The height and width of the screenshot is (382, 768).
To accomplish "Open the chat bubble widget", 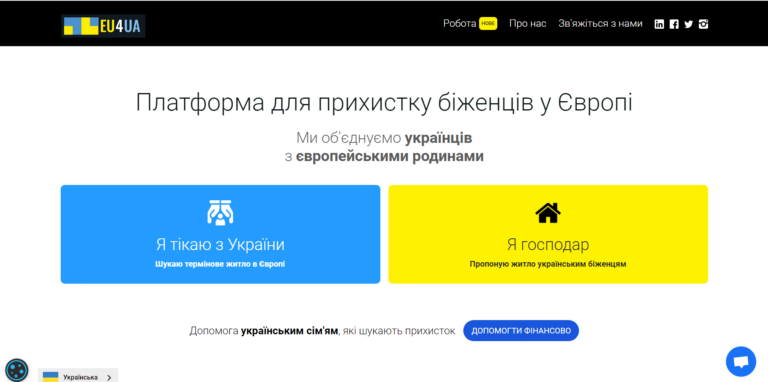I will coord(741,361).
